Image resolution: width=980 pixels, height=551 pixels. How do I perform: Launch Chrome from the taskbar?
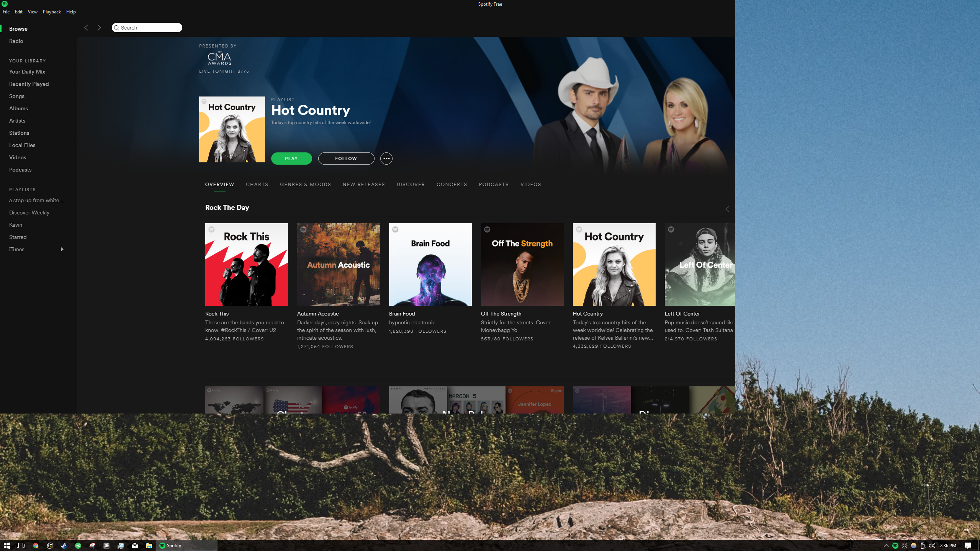tap(36, 546)
